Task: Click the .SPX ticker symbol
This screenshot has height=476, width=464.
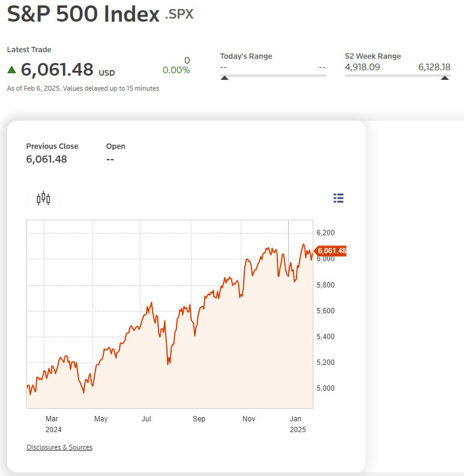Action: 179,14
